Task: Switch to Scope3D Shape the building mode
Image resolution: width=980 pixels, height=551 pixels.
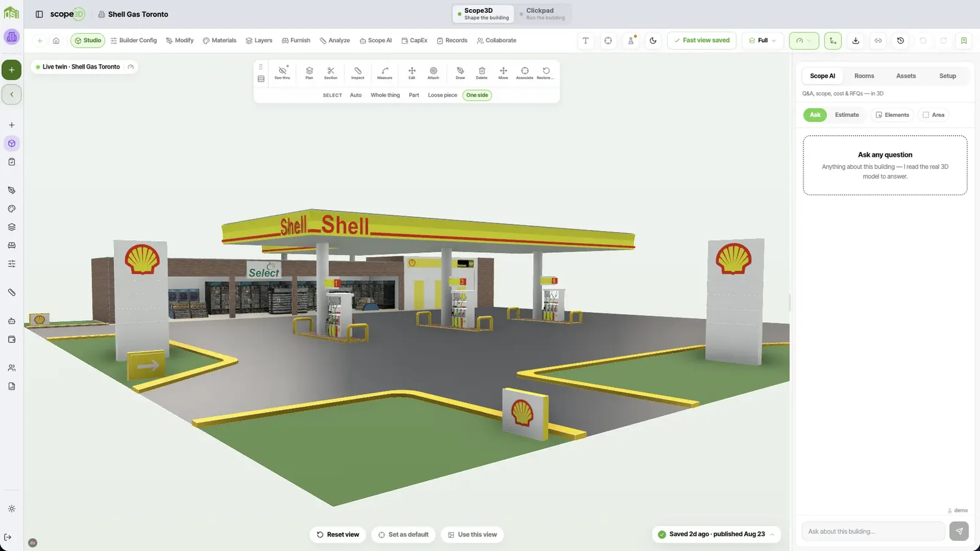Action: click(484, 13)
